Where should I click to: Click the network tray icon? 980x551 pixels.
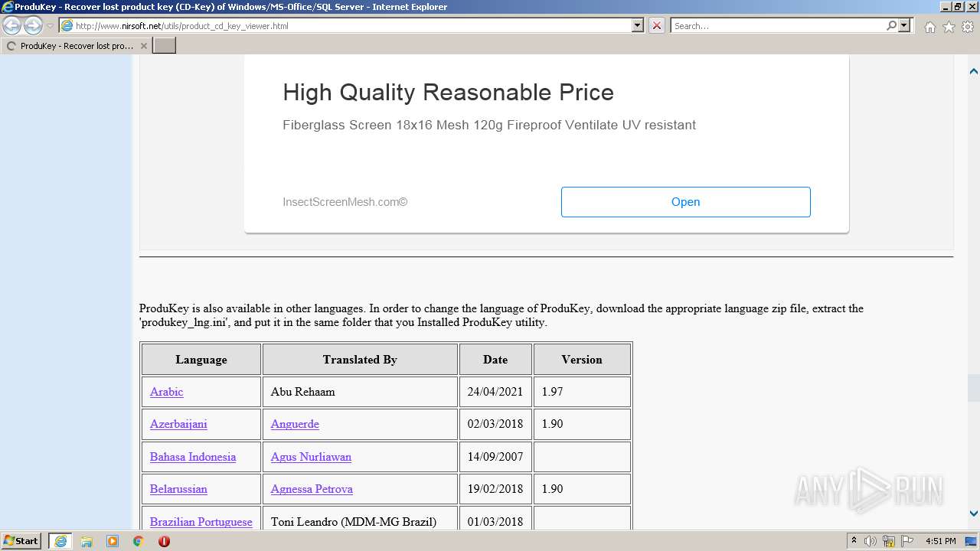(889, 541)
